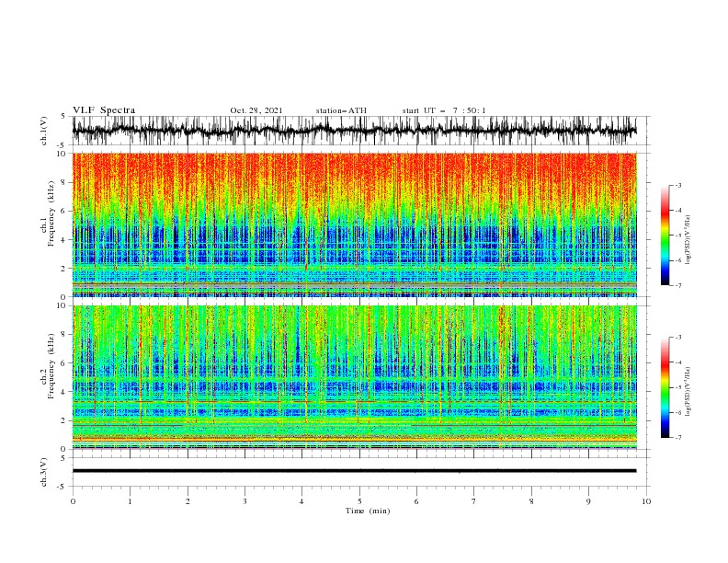This screenshot has width=728, height=563.
Task: Click the "4" kHz tick on ch.1 frequency axis
Action: tap(63, 240)
